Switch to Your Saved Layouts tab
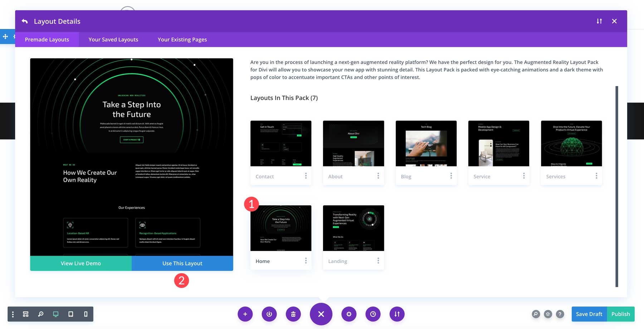 click(x=113, y=39)
